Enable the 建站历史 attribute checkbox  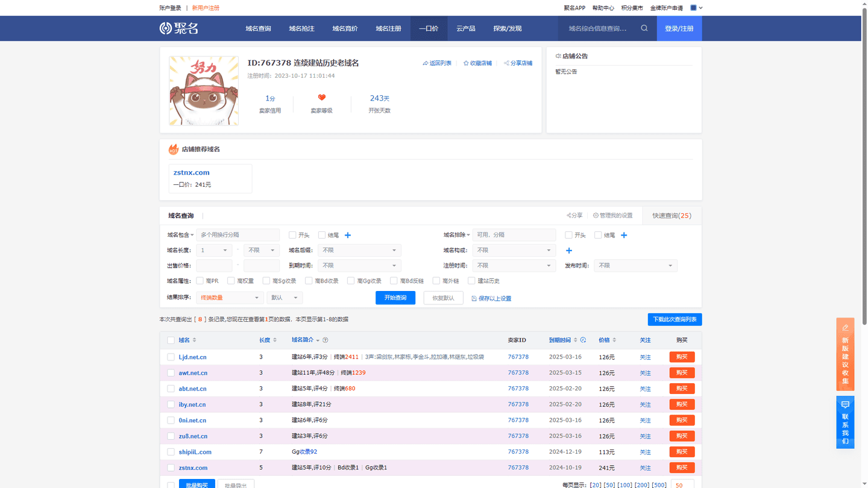click(x=472, y=281)
